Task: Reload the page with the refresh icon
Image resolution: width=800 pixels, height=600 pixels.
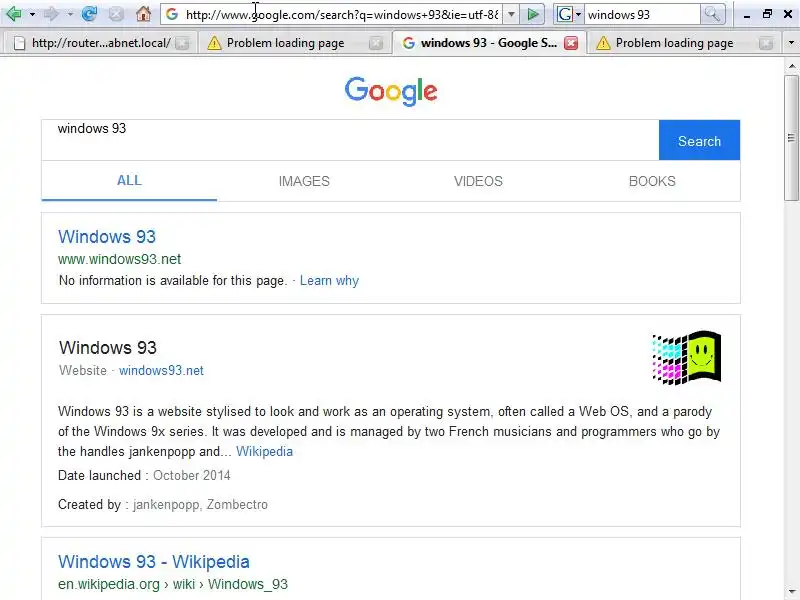Action: tap(89, 14)
